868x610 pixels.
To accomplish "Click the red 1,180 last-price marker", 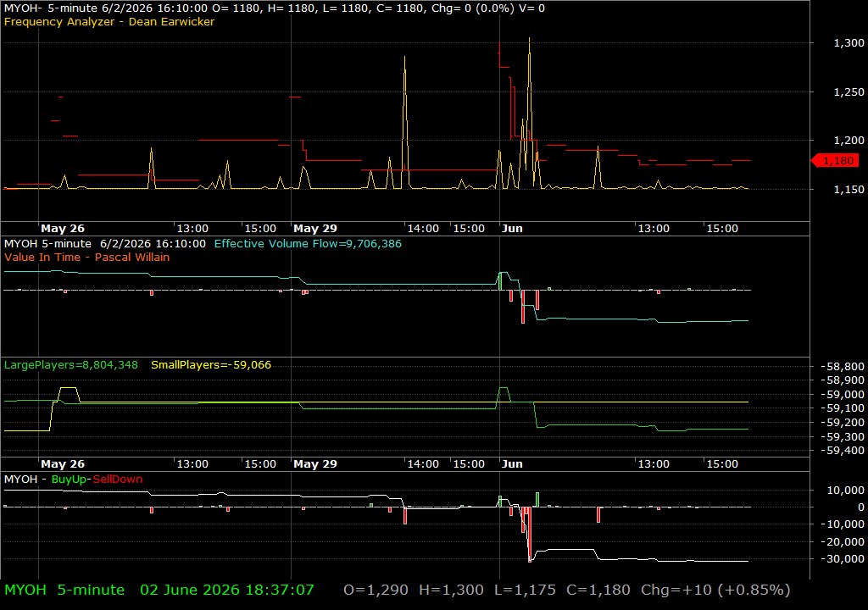I will tap(835, 160).
